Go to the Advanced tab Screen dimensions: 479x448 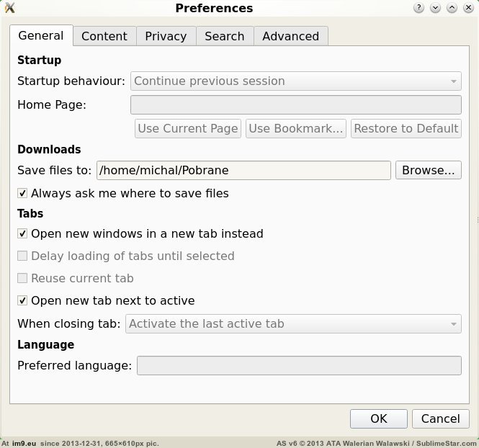tap(290, 36)
